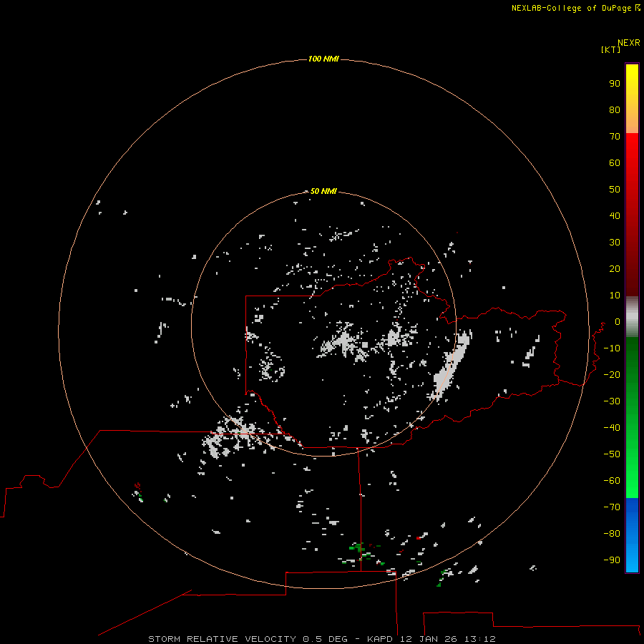This screenshot has width=644, height=644.
Task: Click the 90 value on the velocity scale
Action: pyautogui.click(x=615, y=84)
